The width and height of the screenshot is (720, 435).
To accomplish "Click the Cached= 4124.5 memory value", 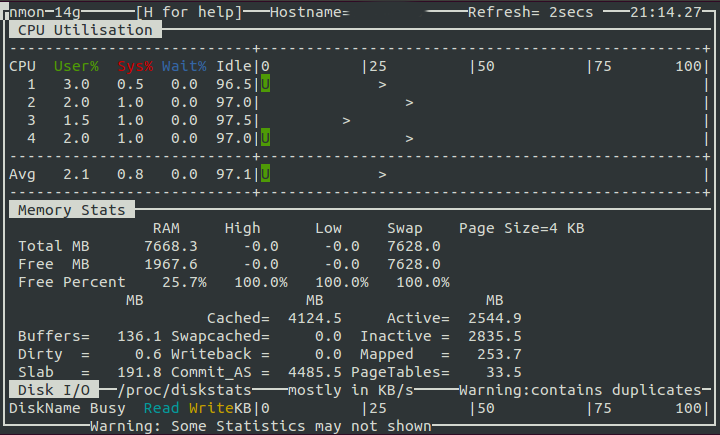I will 274,318.
